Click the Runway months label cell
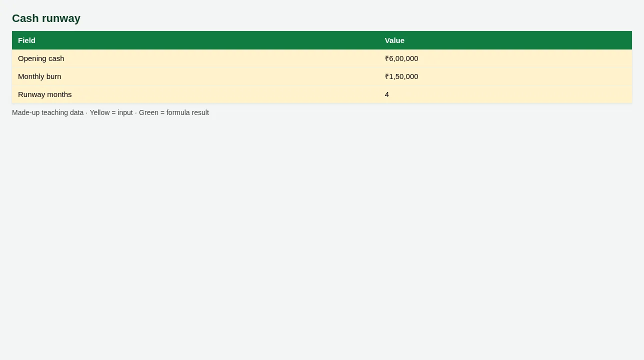This screenshot has height=360, width=644. 195,94
